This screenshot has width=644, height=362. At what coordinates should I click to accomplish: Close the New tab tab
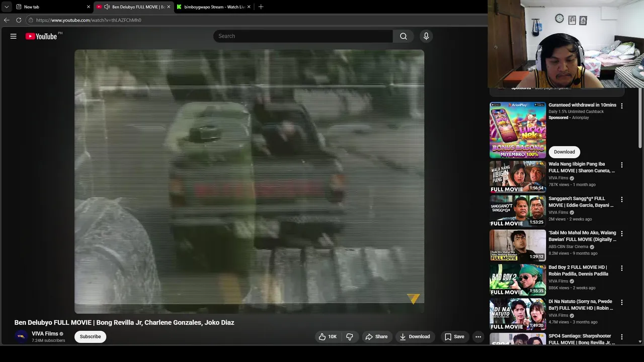pos(89,7)
